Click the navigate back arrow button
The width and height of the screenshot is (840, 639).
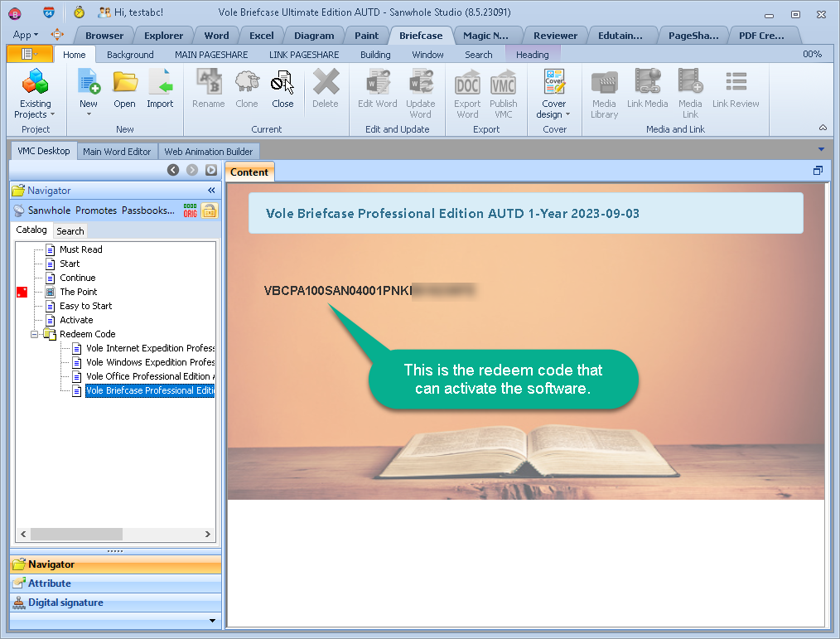(x=173, y=170)
